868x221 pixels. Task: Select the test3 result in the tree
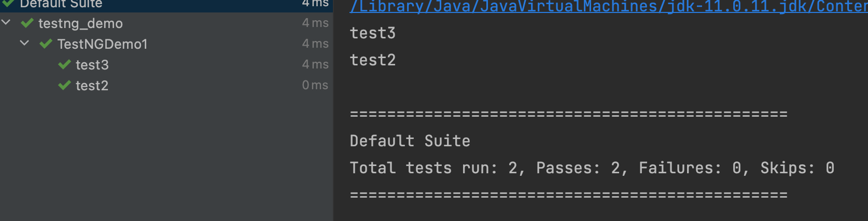(x=92, y=65)
